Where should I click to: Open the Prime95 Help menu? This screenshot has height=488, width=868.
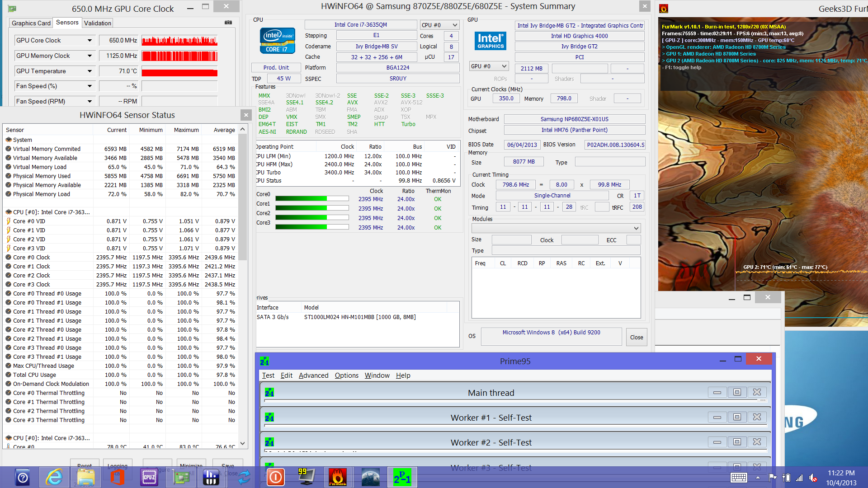click(403, 375)
